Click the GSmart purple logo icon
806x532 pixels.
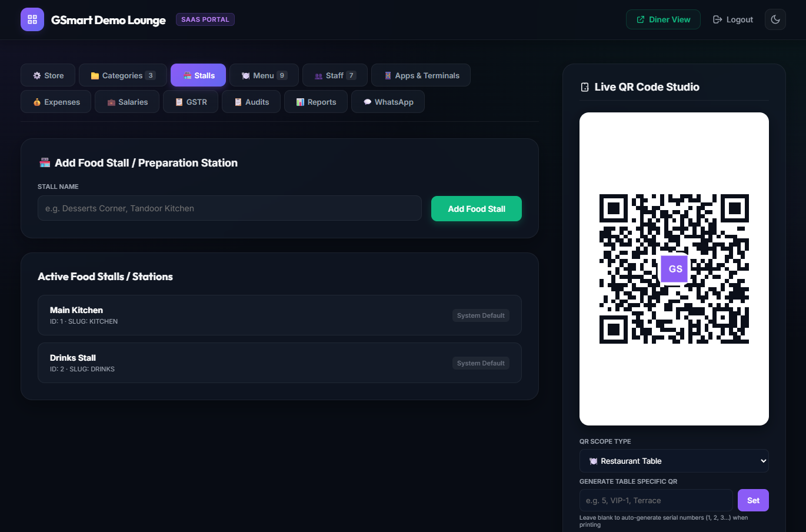[32, 19]
